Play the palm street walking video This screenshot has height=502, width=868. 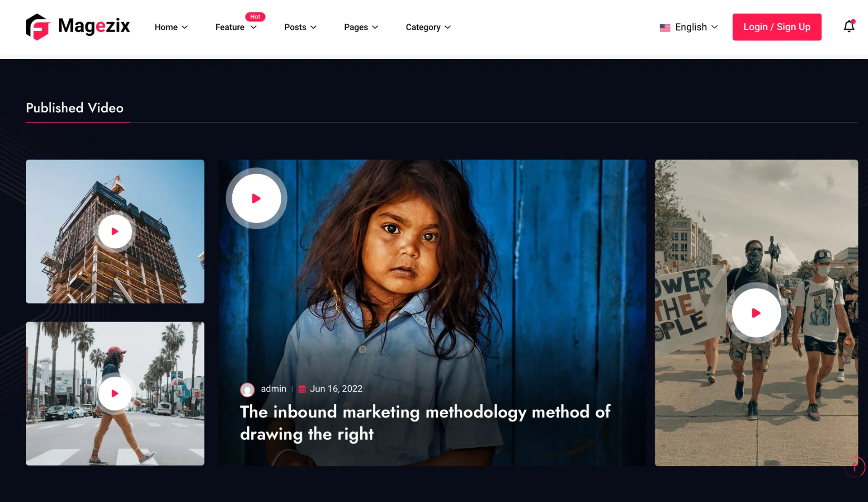click(x=115, y=393)
